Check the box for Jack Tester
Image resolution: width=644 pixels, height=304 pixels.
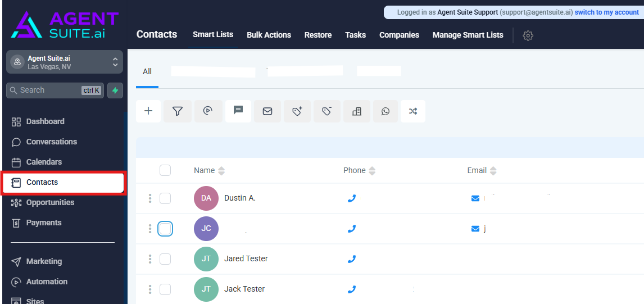tap(165, 289)
